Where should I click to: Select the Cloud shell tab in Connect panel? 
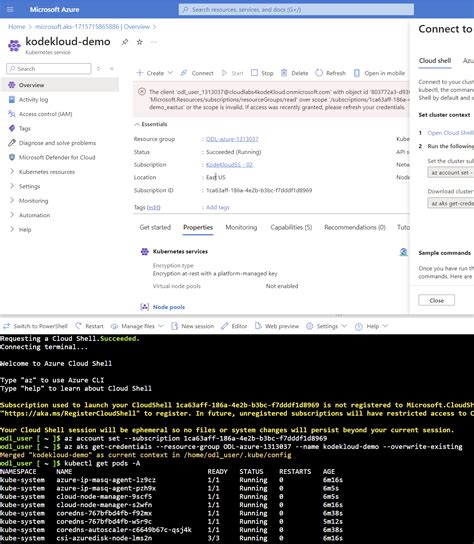click(x=435, y=61)
